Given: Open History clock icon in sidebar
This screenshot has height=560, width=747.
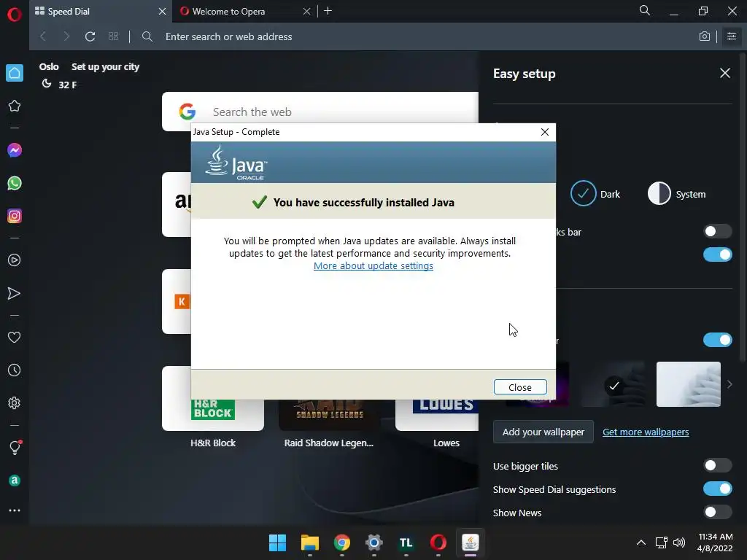Looking at the screenshot, I should coord(15,370).
